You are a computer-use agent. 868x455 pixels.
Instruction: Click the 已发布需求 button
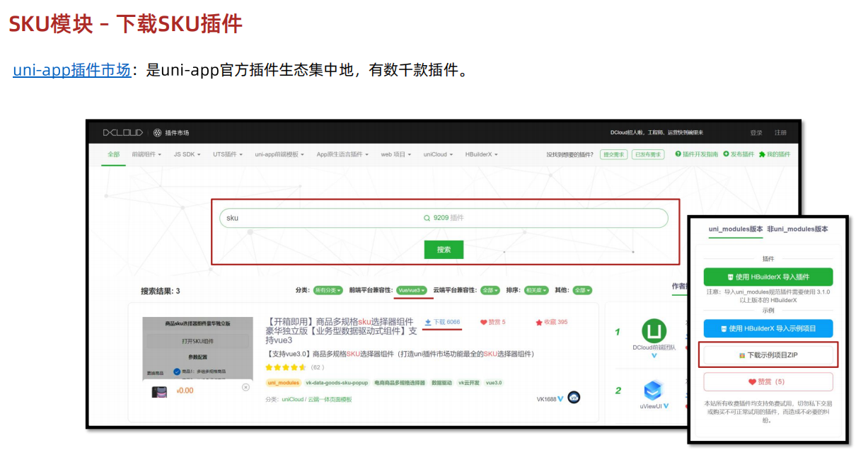(x=648, y=154)
